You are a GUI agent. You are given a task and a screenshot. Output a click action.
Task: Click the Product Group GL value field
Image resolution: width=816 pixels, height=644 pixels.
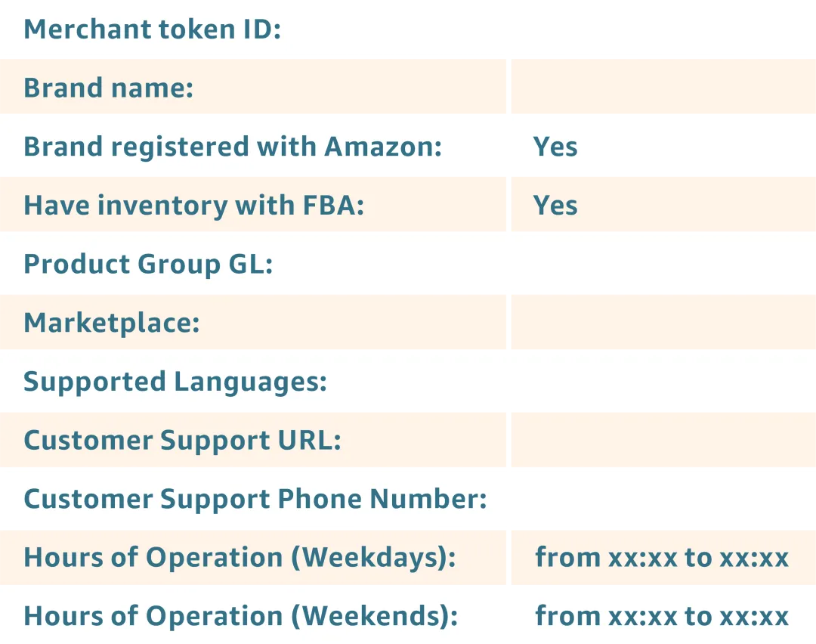click(663, 264)
